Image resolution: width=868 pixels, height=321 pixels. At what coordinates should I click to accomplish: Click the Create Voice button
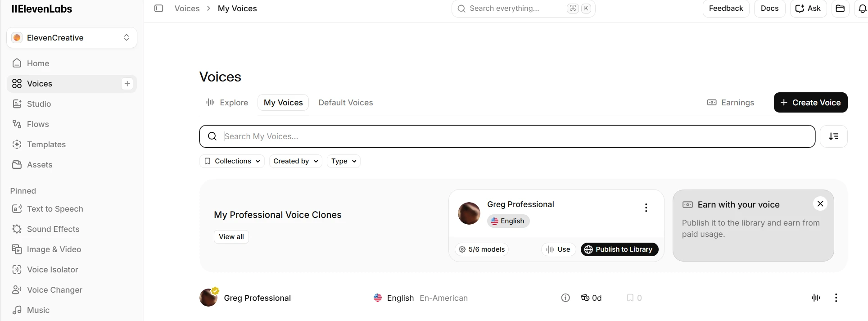tap(810, 103)
